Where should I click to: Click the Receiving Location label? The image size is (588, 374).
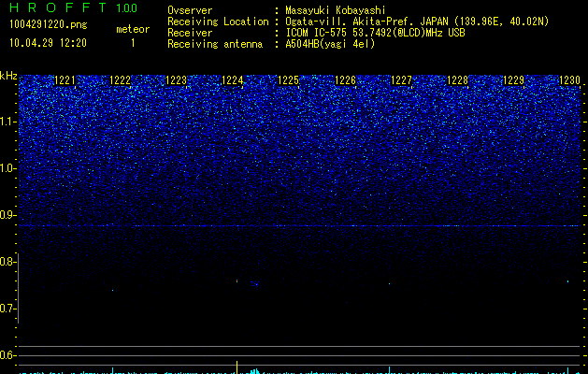point(218,22)
